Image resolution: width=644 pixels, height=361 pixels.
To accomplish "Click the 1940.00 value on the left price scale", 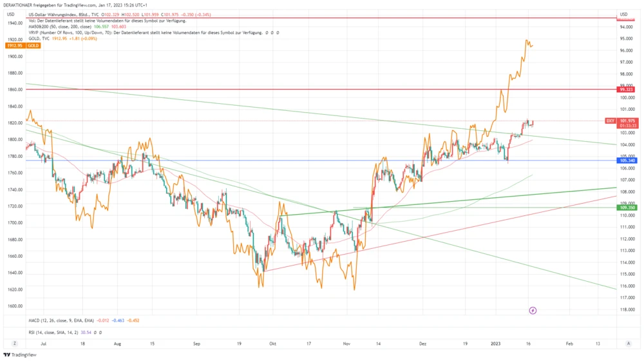I will (x=15, y=23).
